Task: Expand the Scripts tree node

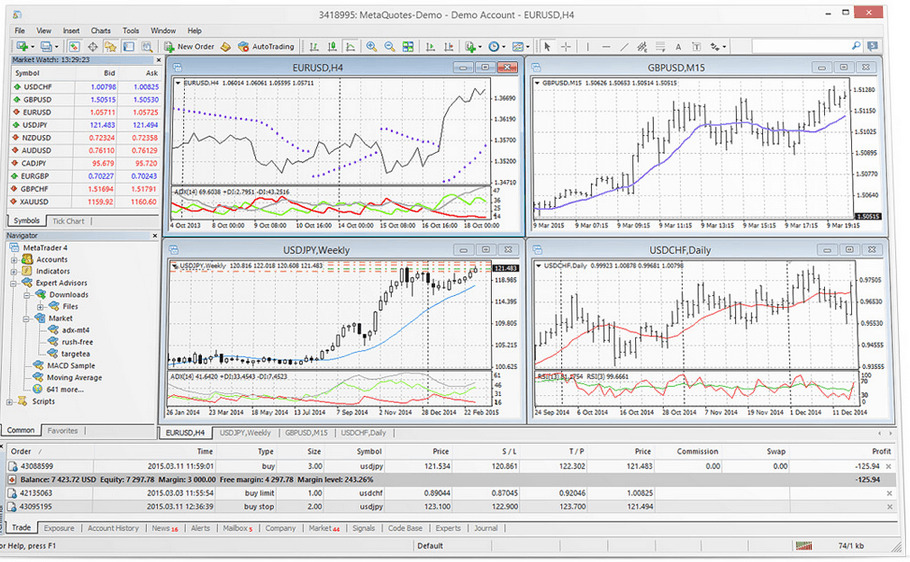Action: coord(9,401)
